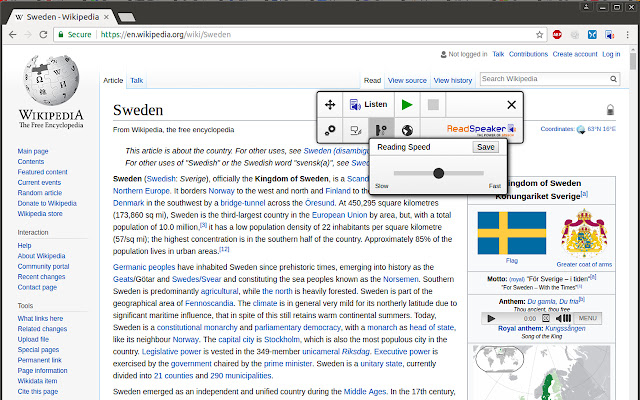This screenshot has width=640, height=400.
Task: Open the user Talk link at top
Action: 498,54
